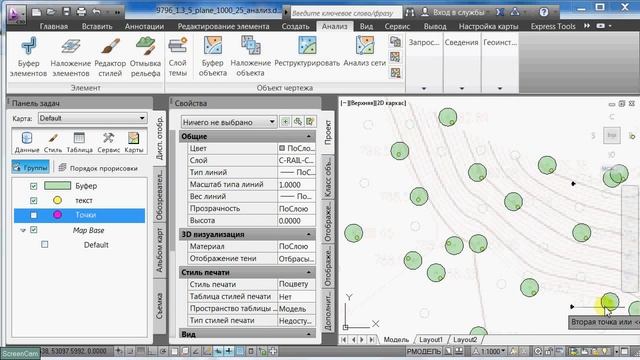The width and height of the screenshot is (640, 360).
Task: Click the Слой темы button
Action: click(178, 56)
